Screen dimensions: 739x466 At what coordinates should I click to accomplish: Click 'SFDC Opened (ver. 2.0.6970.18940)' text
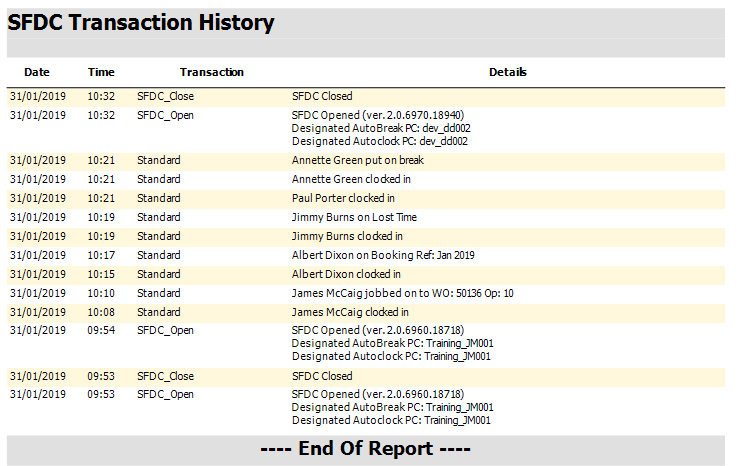pos(378,115)
